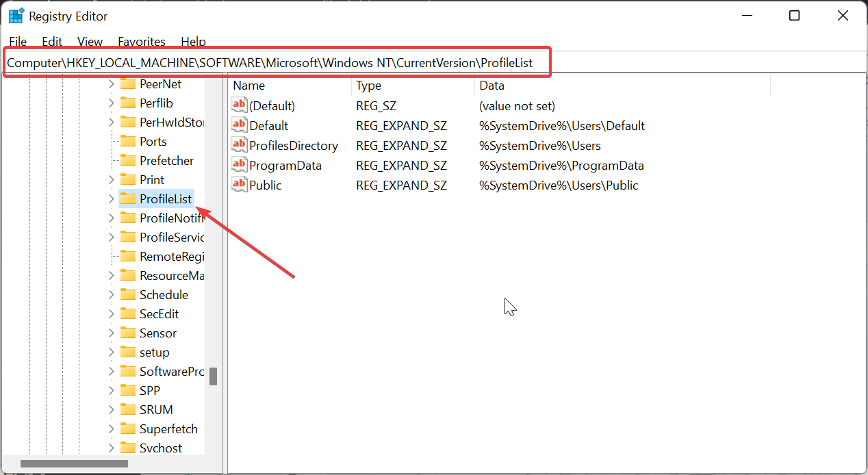Select the Prefetcher tree label
The height and width of the screenshot is (475, 868).
coord(167,160)
